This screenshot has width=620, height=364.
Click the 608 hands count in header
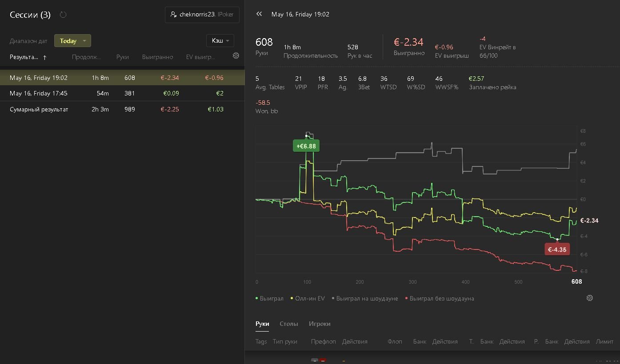(264, 42)
